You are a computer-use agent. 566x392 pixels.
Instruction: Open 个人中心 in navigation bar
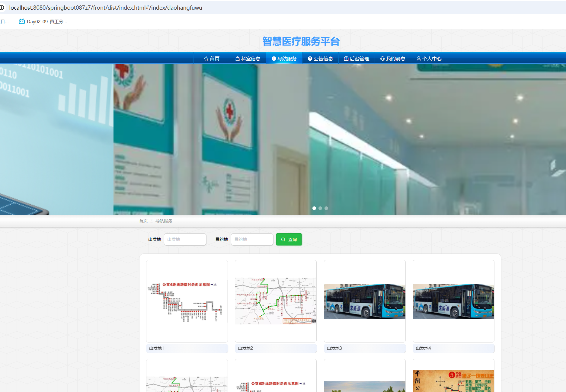point(429,59)
